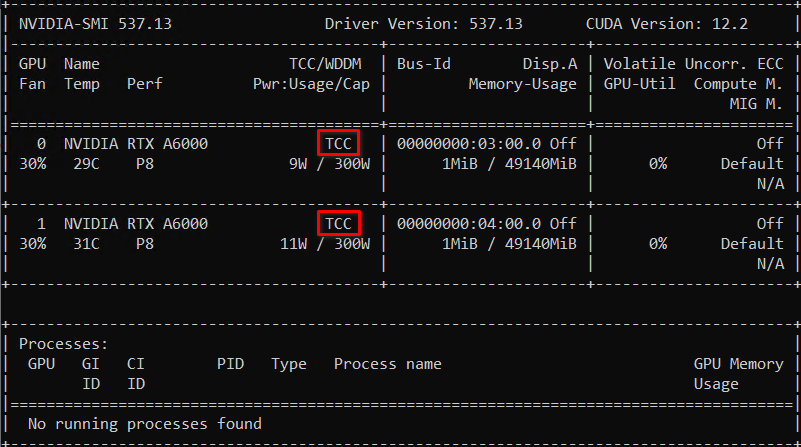This screenshot has height=447, width=801.
Task: Click the Pwr:Usage/Cap column header
Action: click(311, 84)
